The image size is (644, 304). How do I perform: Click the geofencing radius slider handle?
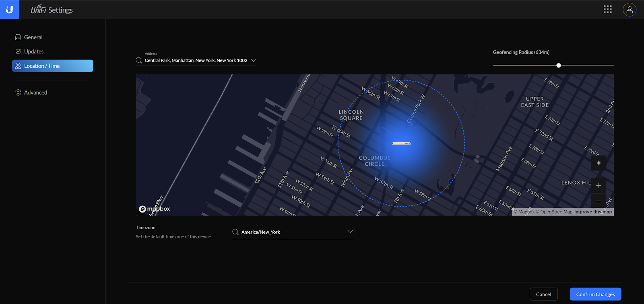pyautogui.click(x=559, y=65)
